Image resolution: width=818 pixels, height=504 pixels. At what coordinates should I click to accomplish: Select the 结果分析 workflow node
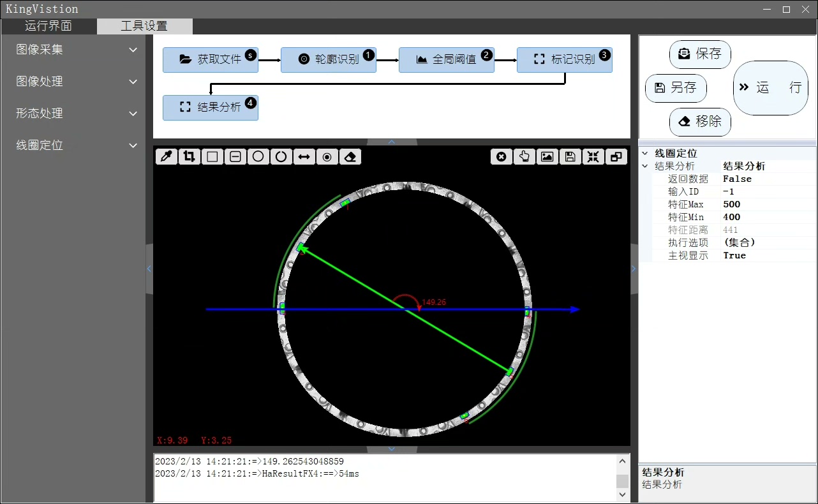click(x=211, y=107)
